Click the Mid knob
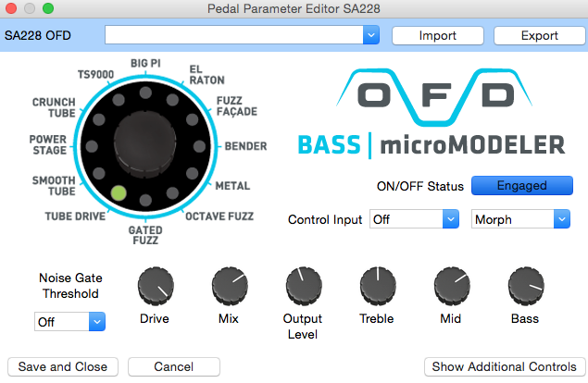The image size is (588, 383). (452, 286)
